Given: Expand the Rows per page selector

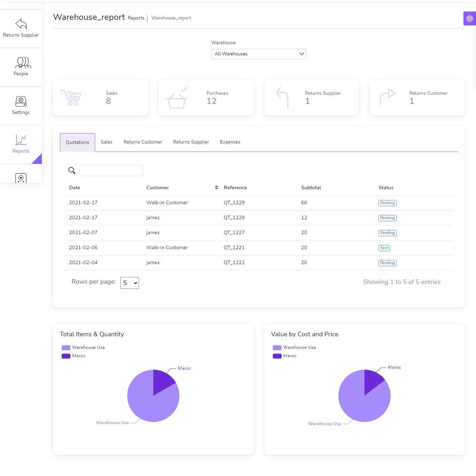Looking at the screenshot, I should click(x=129, y=283).
